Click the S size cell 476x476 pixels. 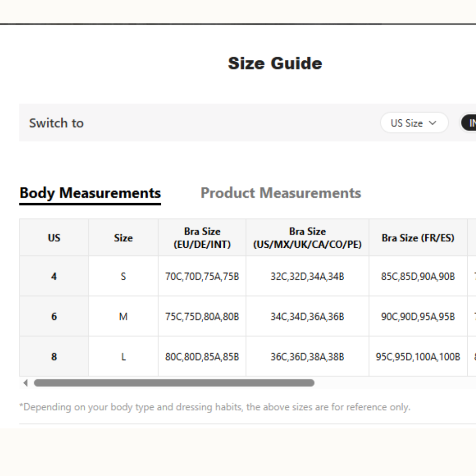pyautogui.click(x=123, y=277)
